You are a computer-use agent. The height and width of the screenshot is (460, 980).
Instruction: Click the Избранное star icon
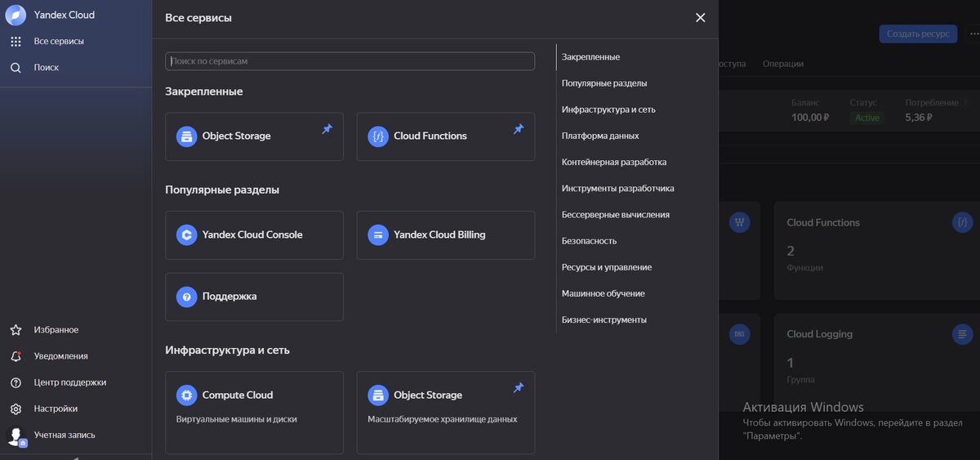tap(16, 330)
